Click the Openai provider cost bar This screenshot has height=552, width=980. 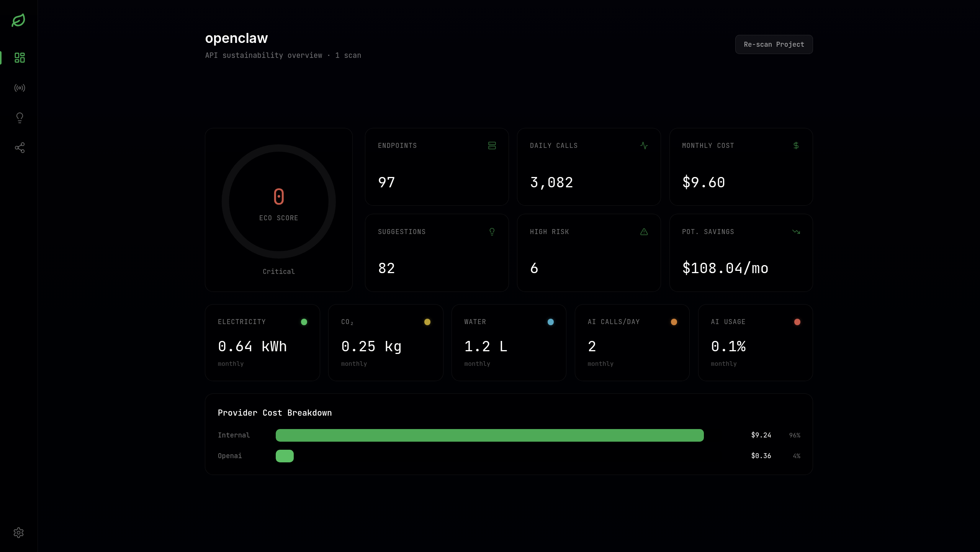point(285,456)
